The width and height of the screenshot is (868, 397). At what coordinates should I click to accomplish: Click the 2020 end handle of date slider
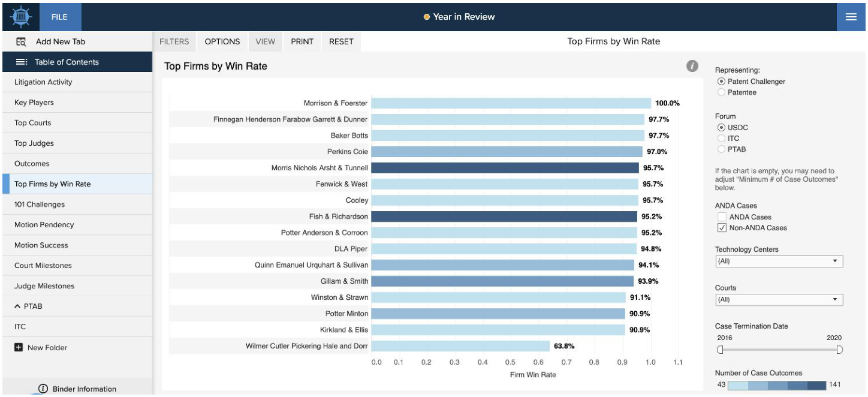click(839, 350)
